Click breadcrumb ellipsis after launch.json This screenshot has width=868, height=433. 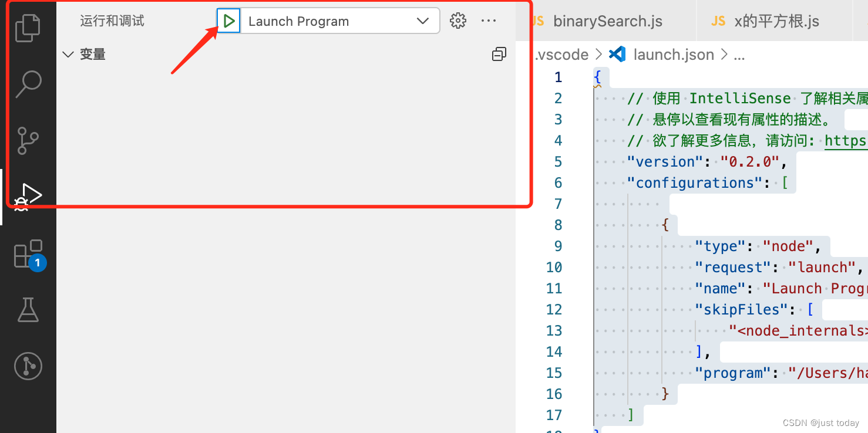[x=739, y=55]
